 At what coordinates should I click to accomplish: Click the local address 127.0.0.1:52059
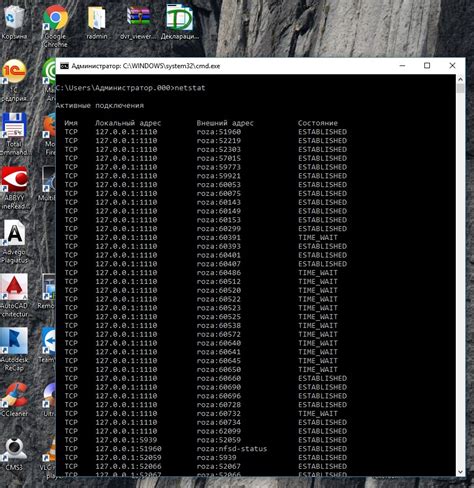[128, 457]
